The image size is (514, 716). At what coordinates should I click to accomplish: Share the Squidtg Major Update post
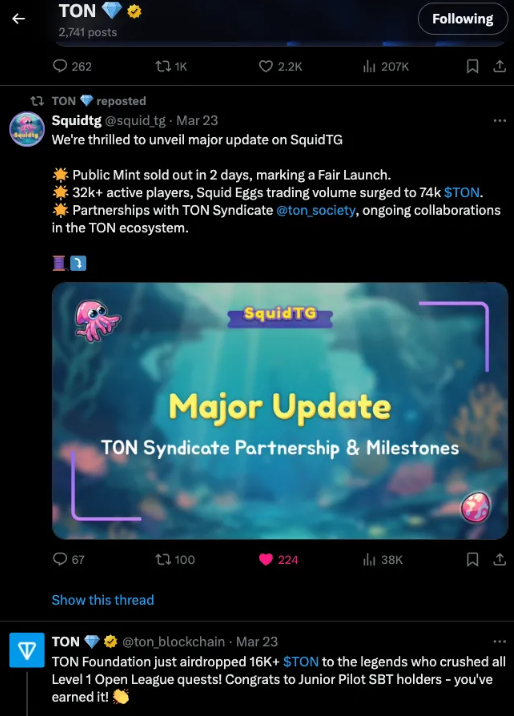tap(500, 559)
